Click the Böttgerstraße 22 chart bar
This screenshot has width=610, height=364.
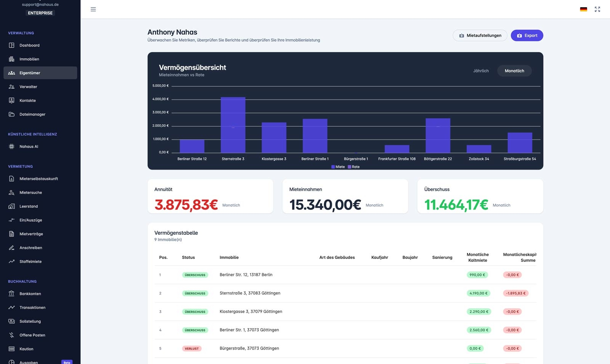point(438,136)
